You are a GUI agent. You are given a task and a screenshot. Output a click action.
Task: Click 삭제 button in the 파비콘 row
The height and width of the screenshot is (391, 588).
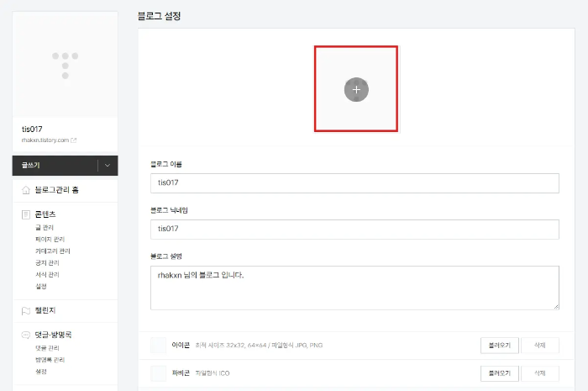[539, 373]
